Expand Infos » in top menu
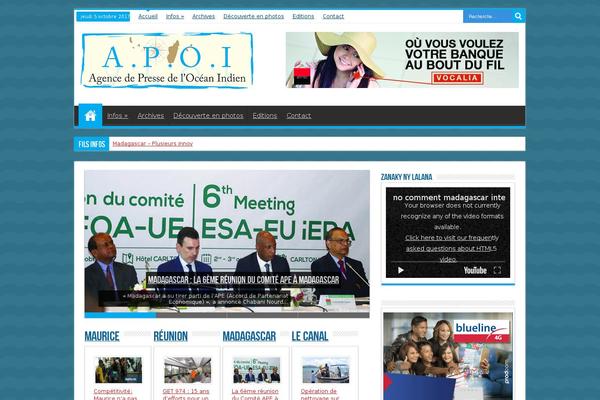The width and height of the screenshot is (600, 400). (174, 16)
